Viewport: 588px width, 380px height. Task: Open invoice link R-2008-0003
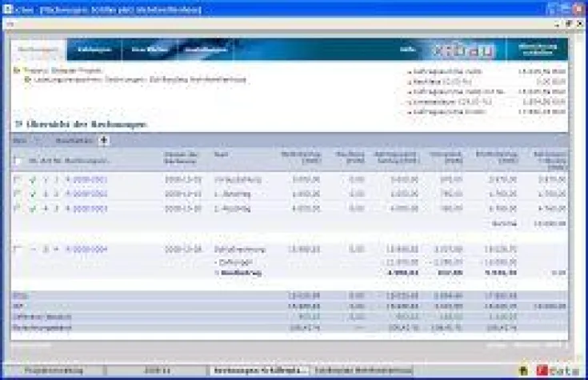point(86,209)
